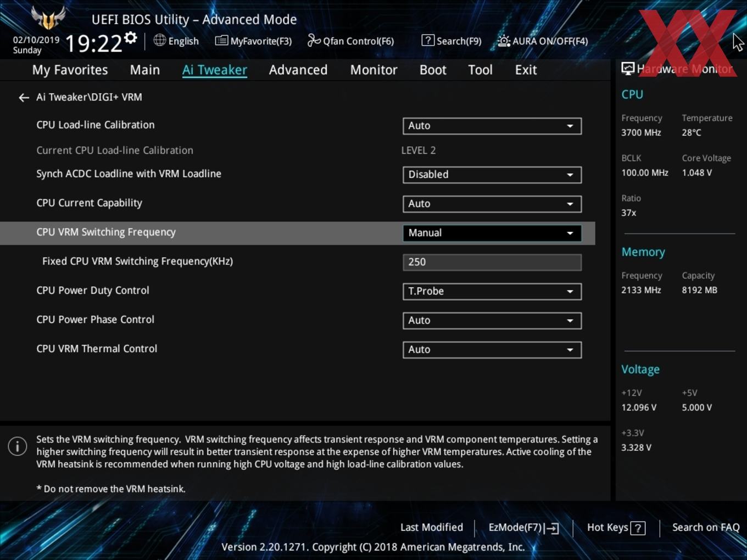Image resolution: width=747 pixels, height=560 pixels.
Task: Select CPU Current Capability label
Action: pyautogui.click(x=89, y=203)
